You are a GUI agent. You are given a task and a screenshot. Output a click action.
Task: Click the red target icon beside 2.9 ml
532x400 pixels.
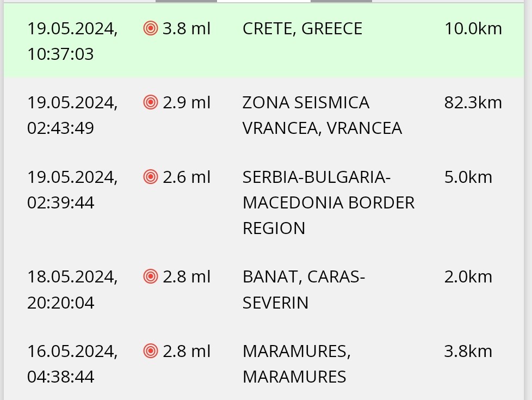(x=151, y=102)
